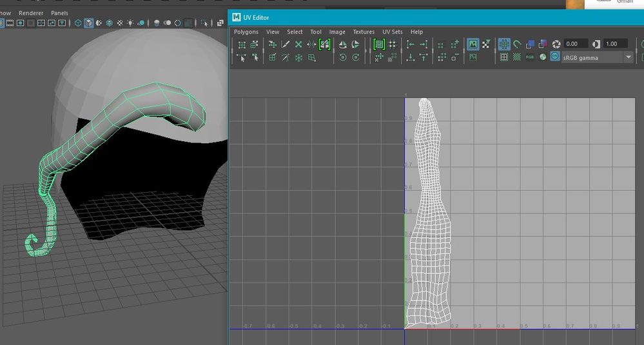Open the Image menu in UV Editor
644x345 pixels.
(337, 32)
